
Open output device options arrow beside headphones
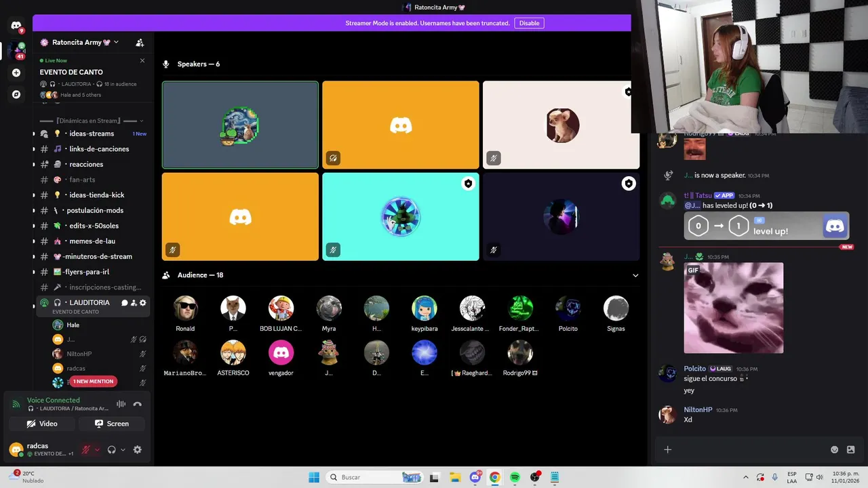point(123,449)
